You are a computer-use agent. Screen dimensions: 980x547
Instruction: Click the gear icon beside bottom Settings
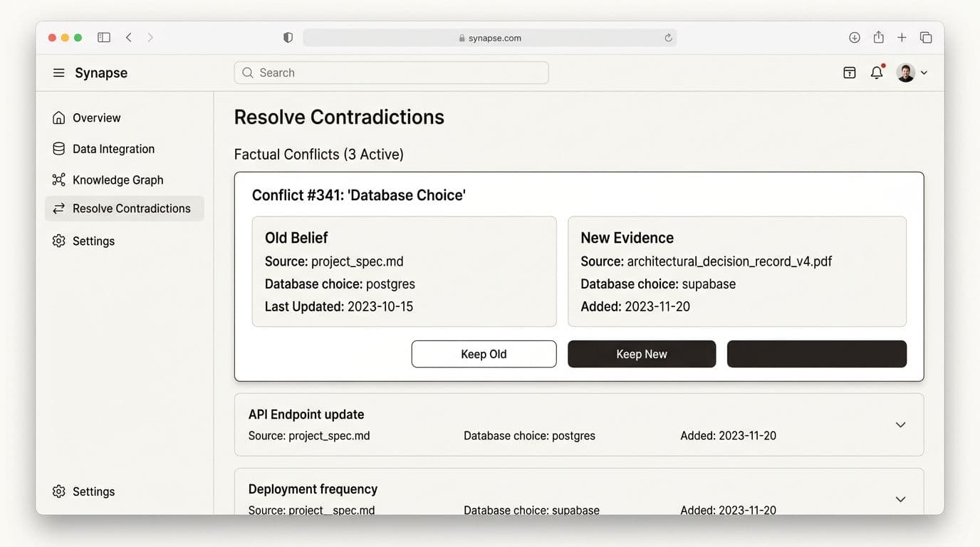[x=58, y=491]
